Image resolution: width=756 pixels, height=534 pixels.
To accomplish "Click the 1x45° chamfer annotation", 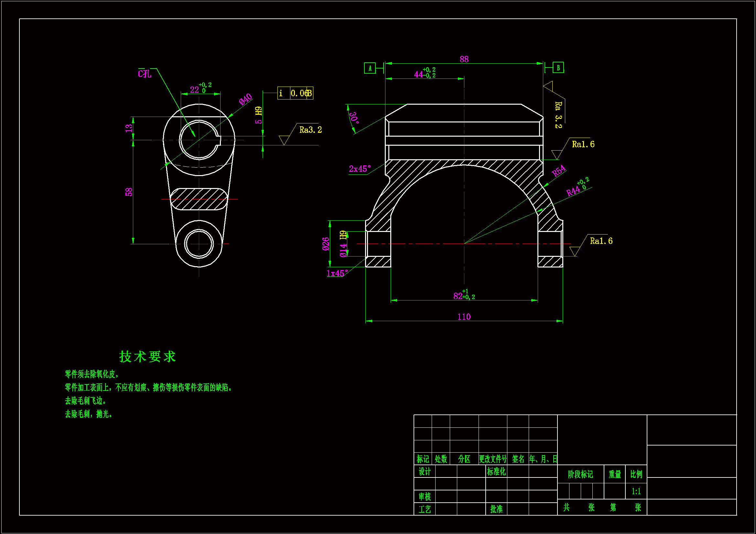I will coord(337,273).
